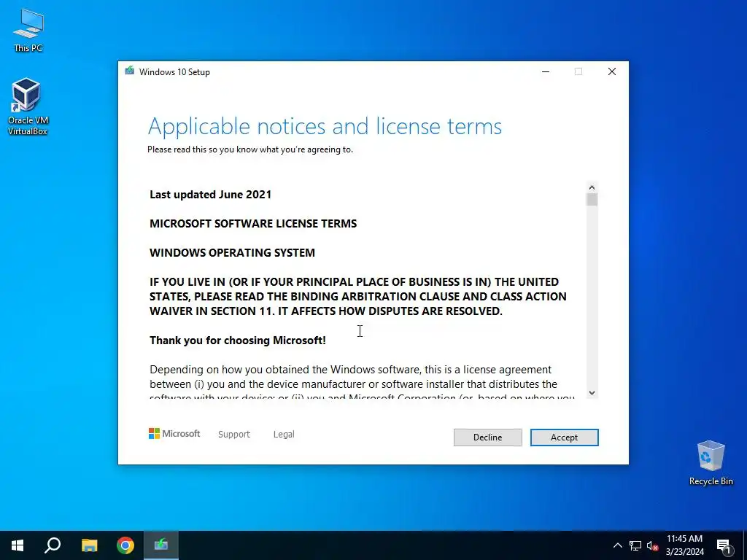Click "MICROSOFT SOFTWARE LICENSE TERMS" heading
Image resolution: width=747 pixels, height=560 pixels.
253,223
